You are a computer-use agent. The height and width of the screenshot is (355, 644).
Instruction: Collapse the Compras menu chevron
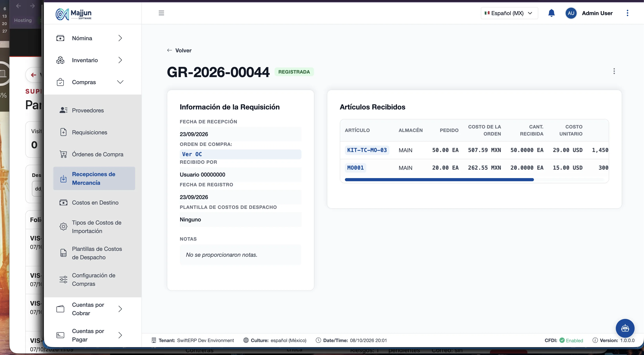click(120, 82)
